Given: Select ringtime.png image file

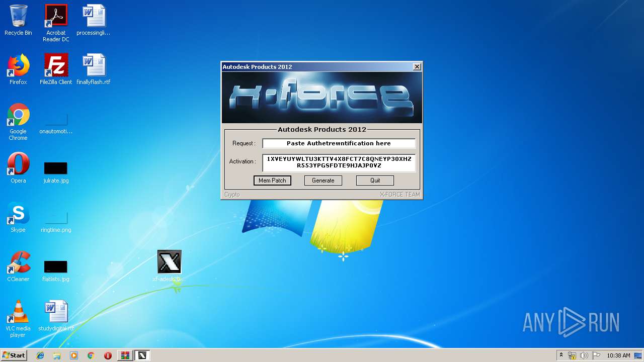Looking at the screenshot, I should pos(56,220).
